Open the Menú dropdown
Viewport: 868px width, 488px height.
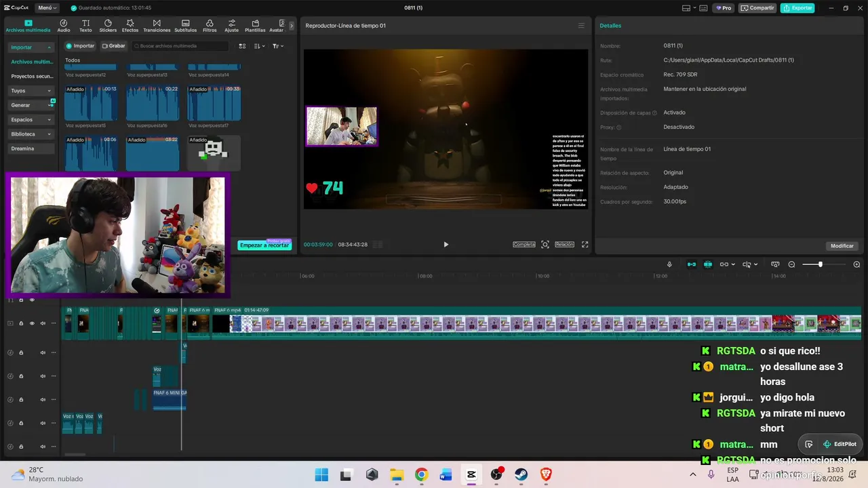[x=47, y=8]
